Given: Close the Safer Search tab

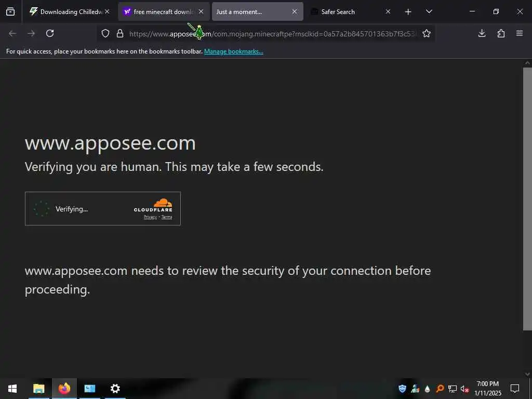Looking at the screenshot, I should pyautogui.click(x=388, y=11).
